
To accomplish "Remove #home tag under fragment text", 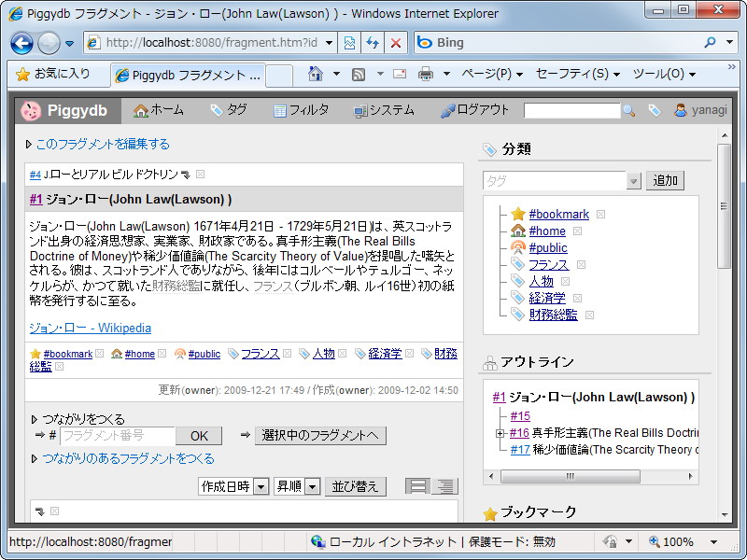I will tap(162, 354).
